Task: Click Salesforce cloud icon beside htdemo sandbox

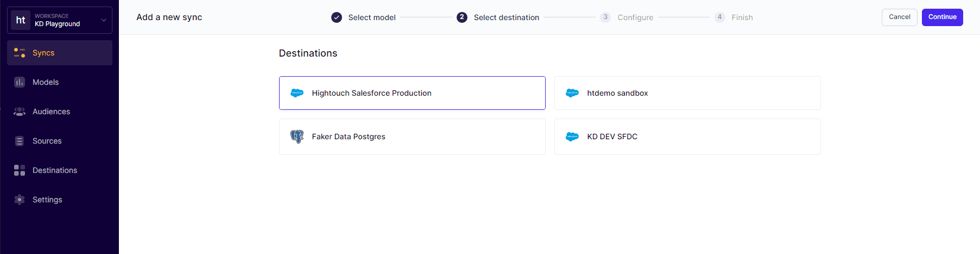Action: pos(572,93)
